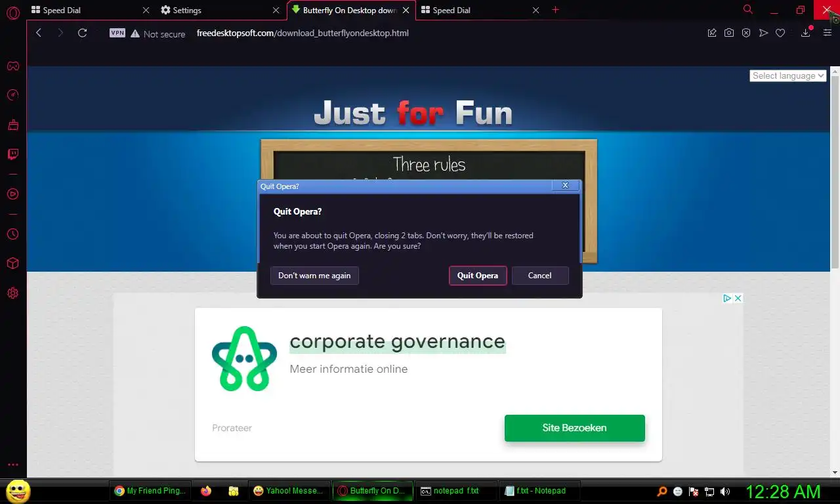This screenshot has width=840, height=504.
Task: Bookmark page with the heart icon
Action: click(780, 33)
